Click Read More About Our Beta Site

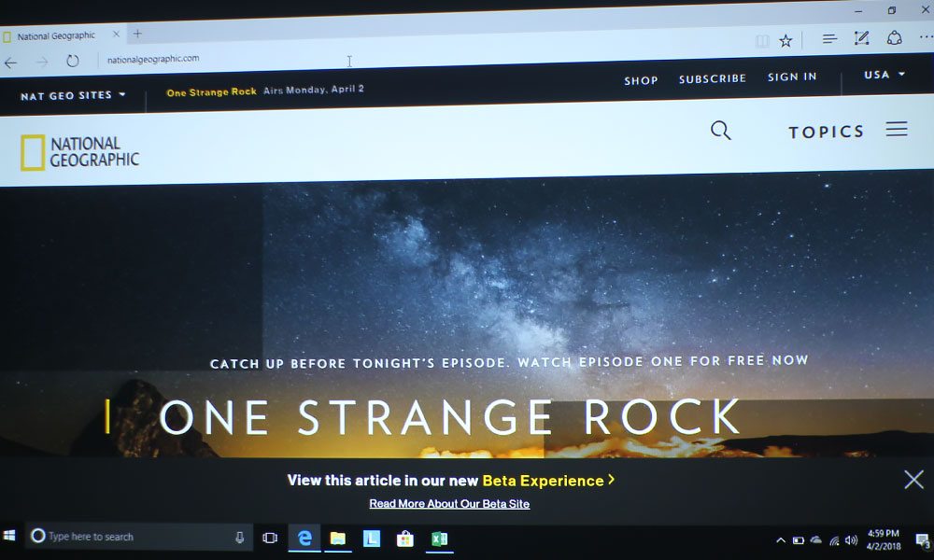coord(449,504)
